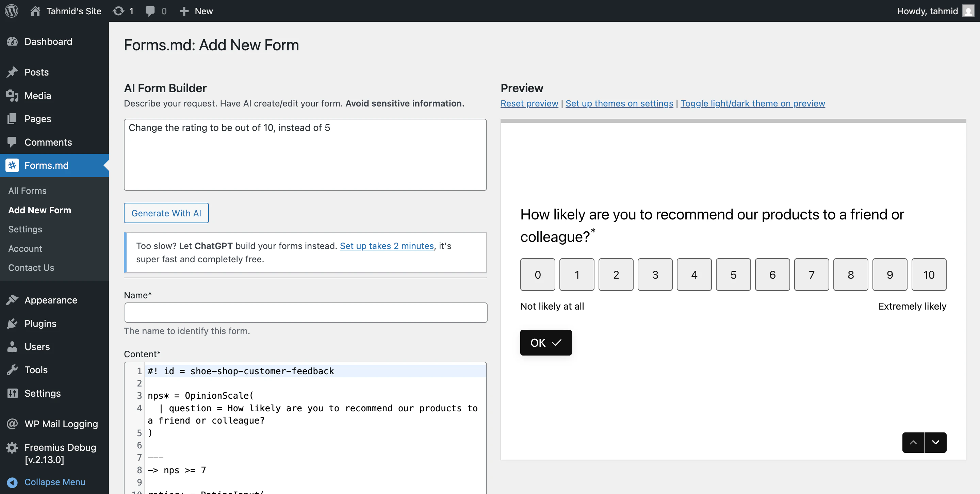
Task: Click the 'Extremely likely' label
Action: click(x=912, y=307)
